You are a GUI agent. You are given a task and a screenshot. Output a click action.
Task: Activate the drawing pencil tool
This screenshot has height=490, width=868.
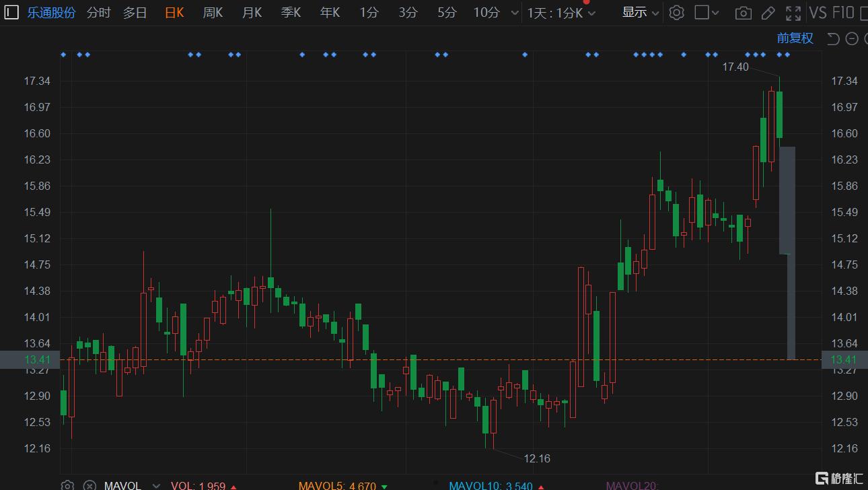click(x=768, y=13)
